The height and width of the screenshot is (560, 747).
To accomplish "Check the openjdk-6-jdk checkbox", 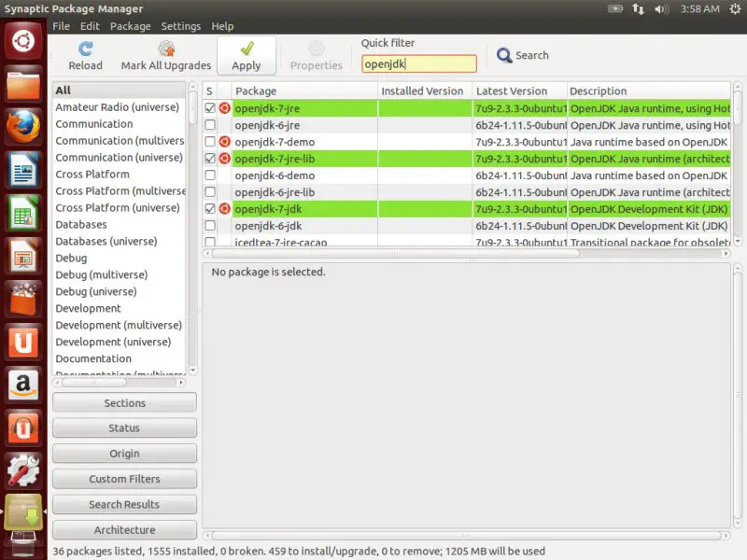I will click(x=210, y=225).
